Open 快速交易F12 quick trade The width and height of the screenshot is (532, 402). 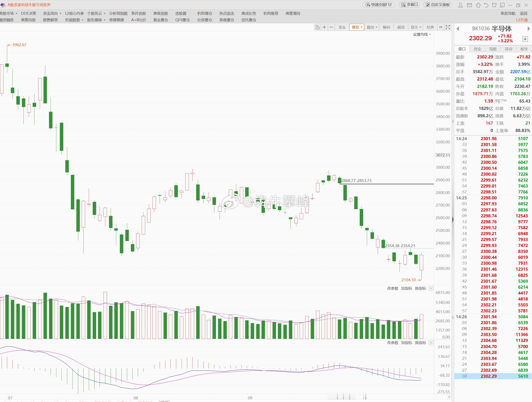[379, 4]
